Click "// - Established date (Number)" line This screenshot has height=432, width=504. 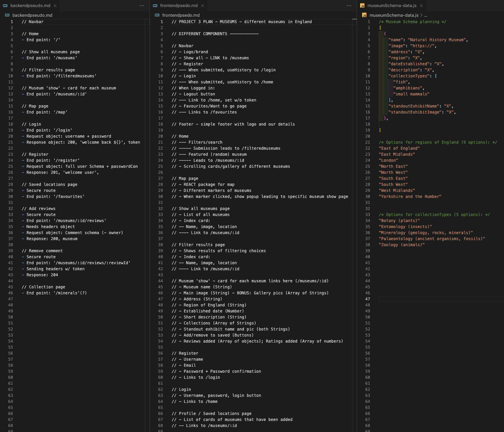pos(208,311)
